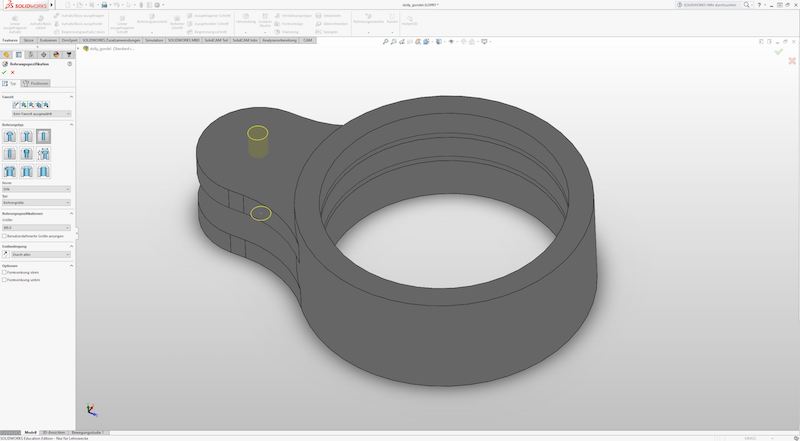800x441 pixels.
Task: Open the Endbedingung Durch alles dropdown
Action: coord(41,254)
